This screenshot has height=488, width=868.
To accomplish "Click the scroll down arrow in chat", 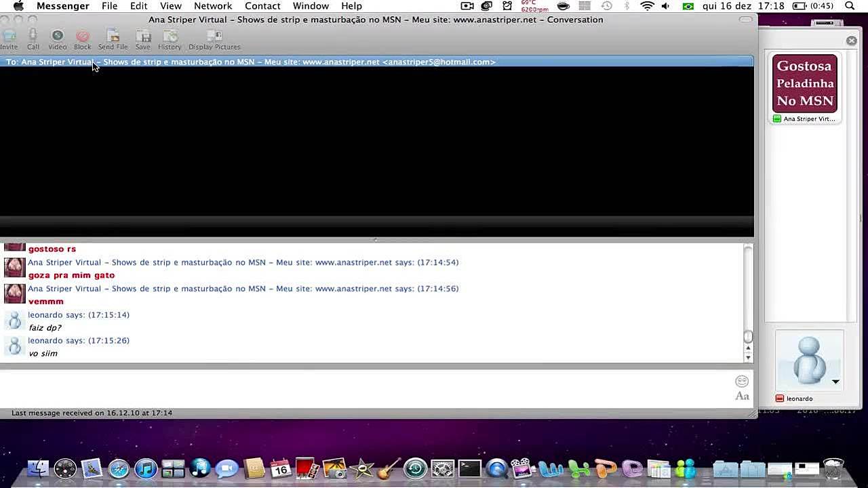I will coord(748,357).
